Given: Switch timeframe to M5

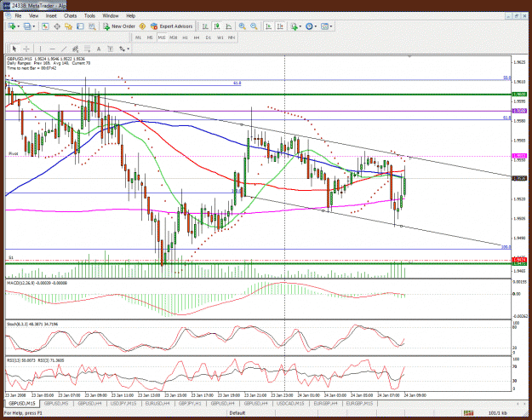Looking at the screenshot, I should [x=150, y=37].
